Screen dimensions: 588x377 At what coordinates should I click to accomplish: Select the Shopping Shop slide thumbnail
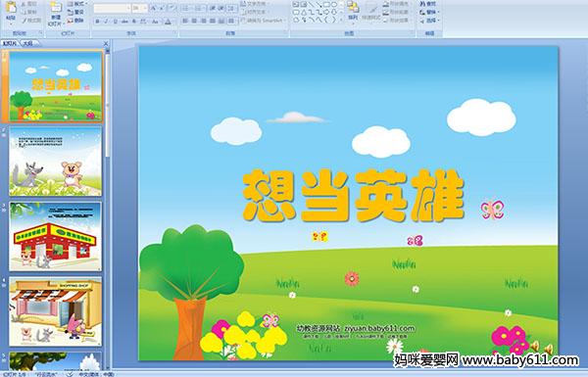(56, 311)
